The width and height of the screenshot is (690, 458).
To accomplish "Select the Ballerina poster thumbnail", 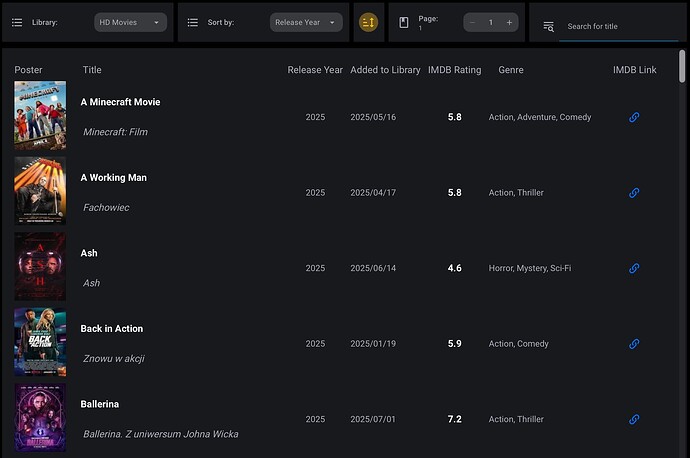I will click(40, 418).
